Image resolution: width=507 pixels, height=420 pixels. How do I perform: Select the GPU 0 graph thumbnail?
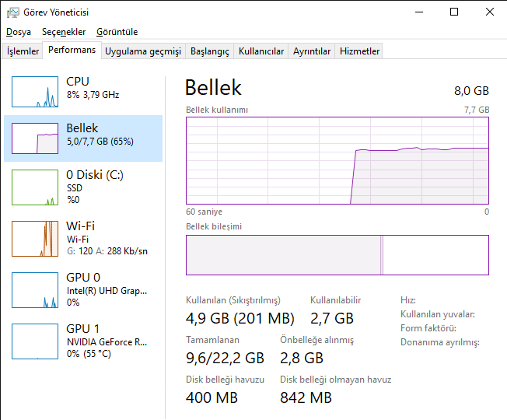[35, 290]
